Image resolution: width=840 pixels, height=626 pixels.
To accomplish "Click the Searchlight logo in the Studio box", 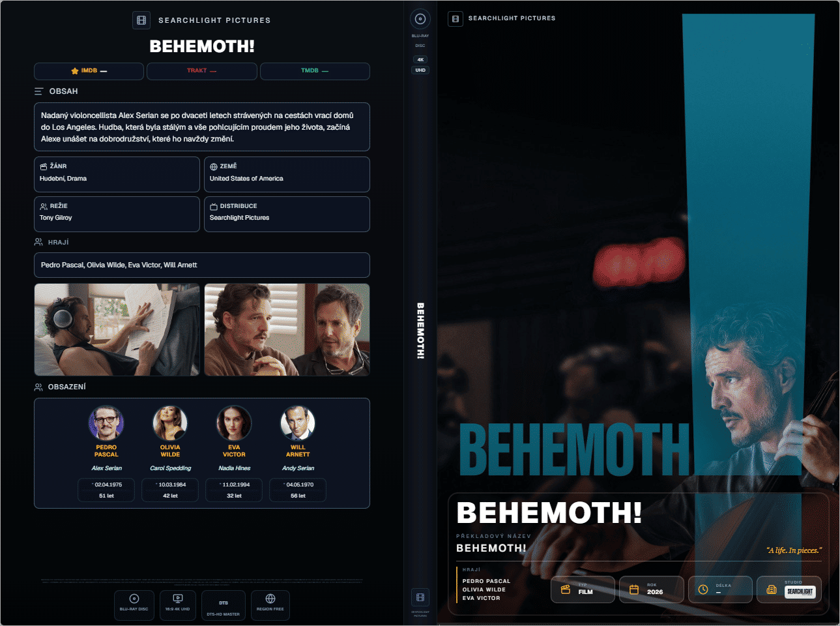I will (x=800, y=591).
